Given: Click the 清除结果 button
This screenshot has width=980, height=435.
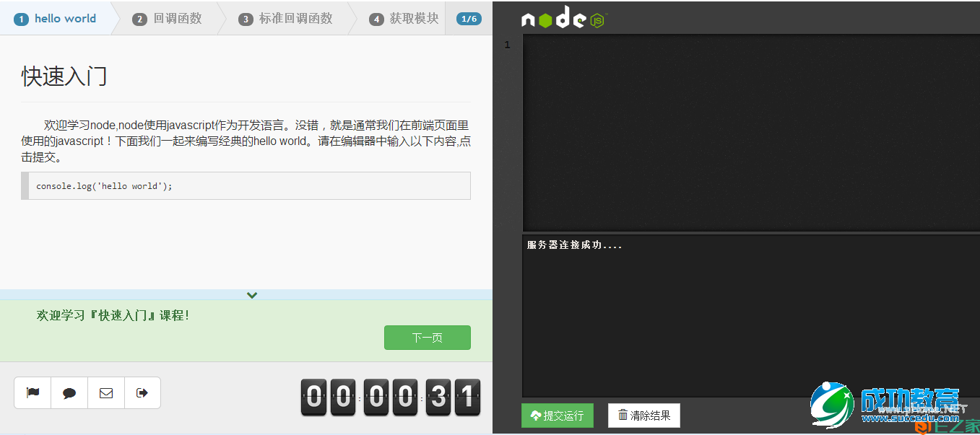Looking at the screenshot, I should pos(643,415).
